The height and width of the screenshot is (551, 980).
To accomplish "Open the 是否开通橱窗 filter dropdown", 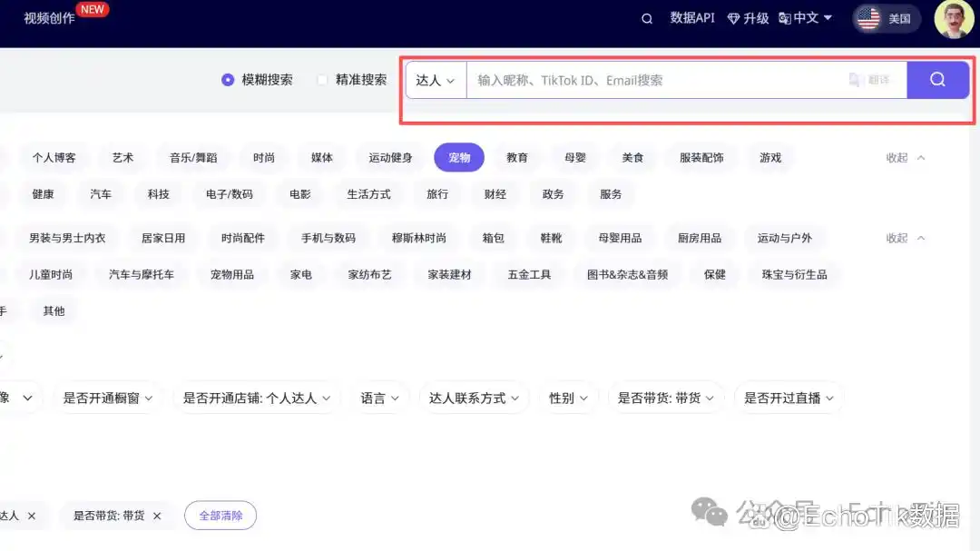I will point(108,398).
